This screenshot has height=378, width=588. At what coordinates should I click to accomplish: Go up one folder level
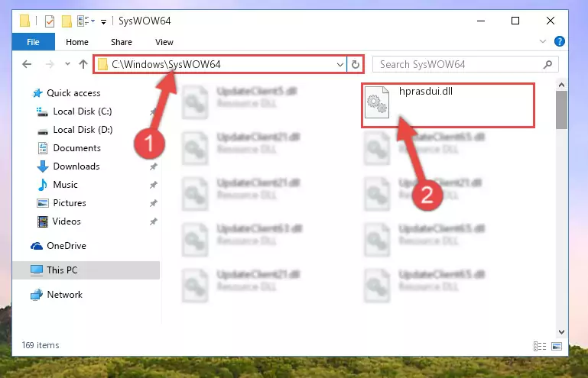(x=83, y=64)
